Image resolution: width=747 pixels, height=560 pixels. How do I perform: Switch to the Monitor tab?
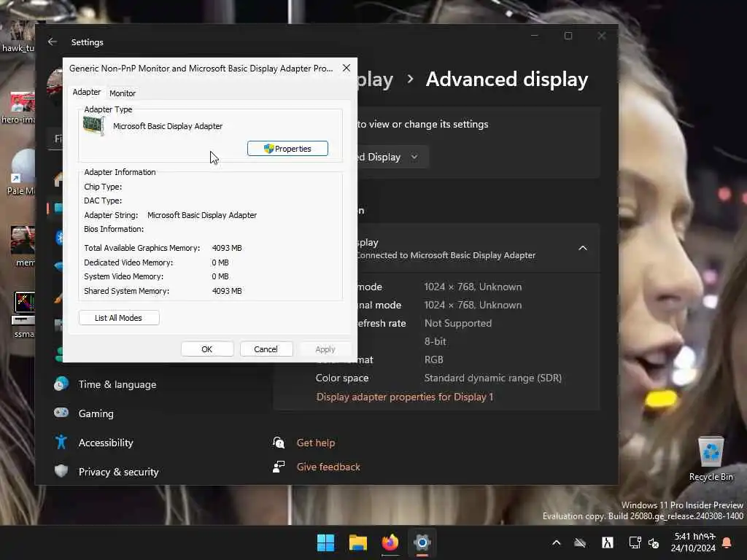click(x=123, y=93)
